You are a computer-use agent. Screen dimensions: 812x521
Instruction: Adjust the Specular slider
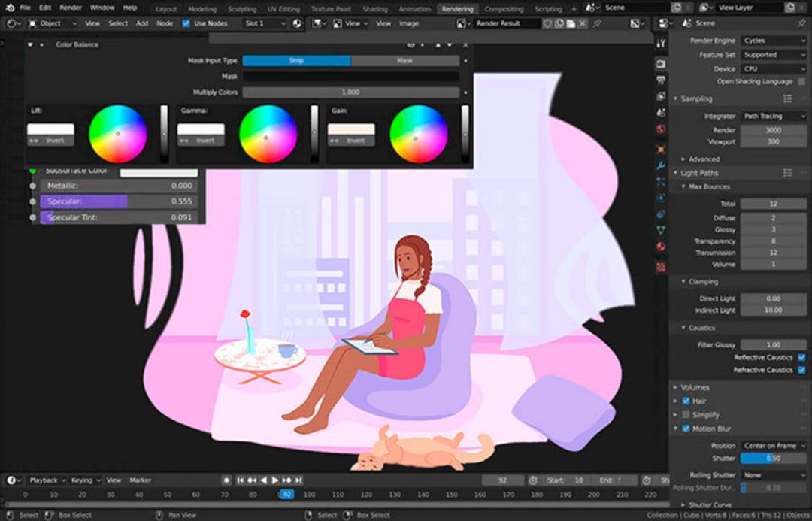119,201
